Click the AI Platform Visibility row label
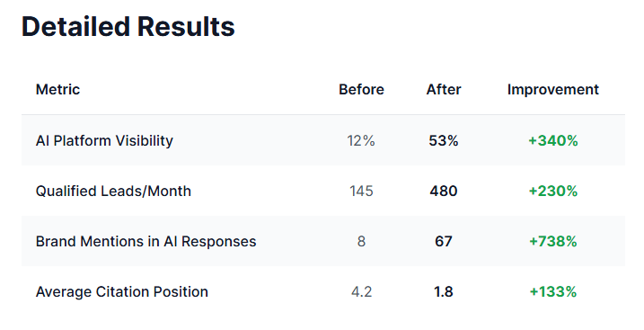This screenshot has width=644, height=330. pyautogui.click(x=104, y=140)
